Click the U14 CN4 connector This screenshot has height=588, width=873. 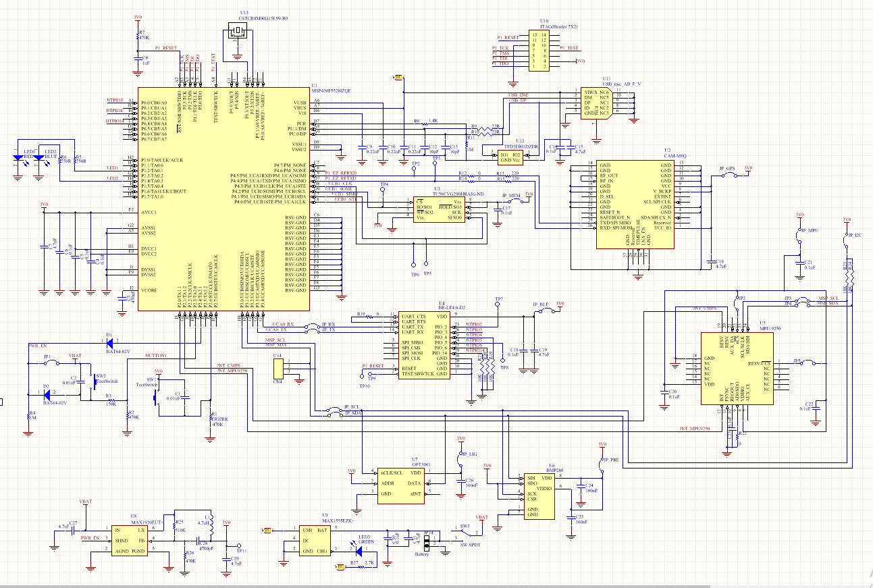pos(277,369)
